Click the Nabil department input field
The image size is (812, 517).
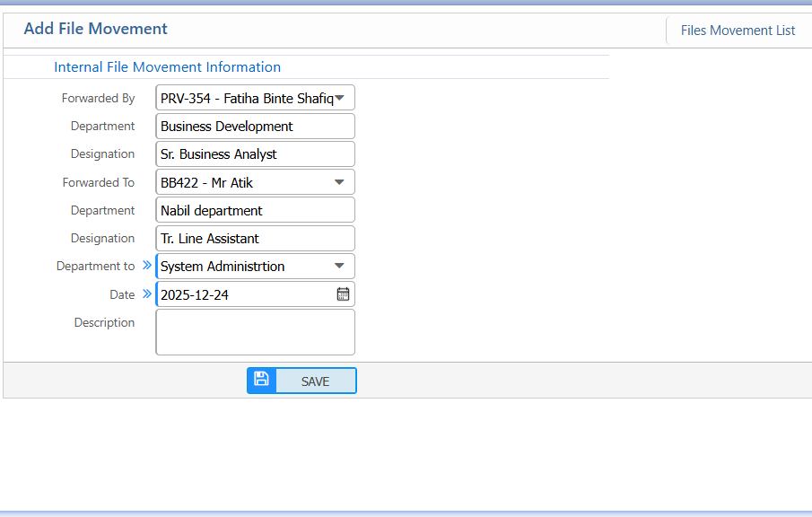pyautogui.click(x=255, y=210)
